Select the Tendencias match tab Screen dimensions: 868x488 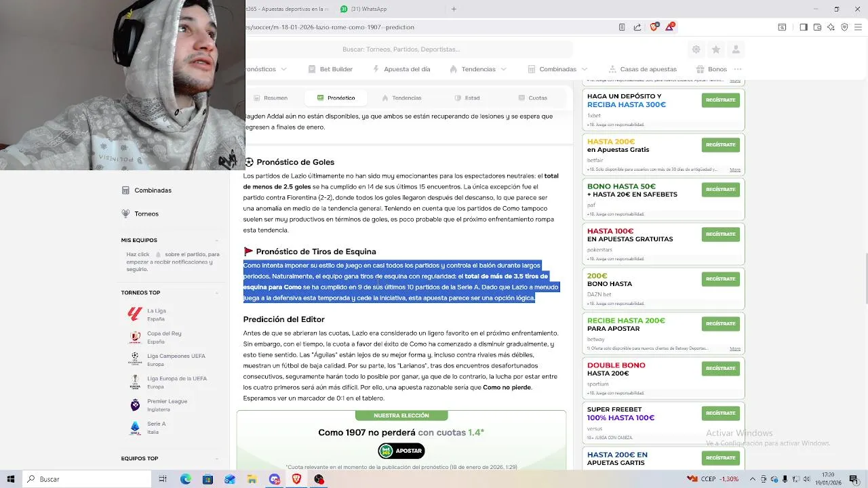pos(401,98)
